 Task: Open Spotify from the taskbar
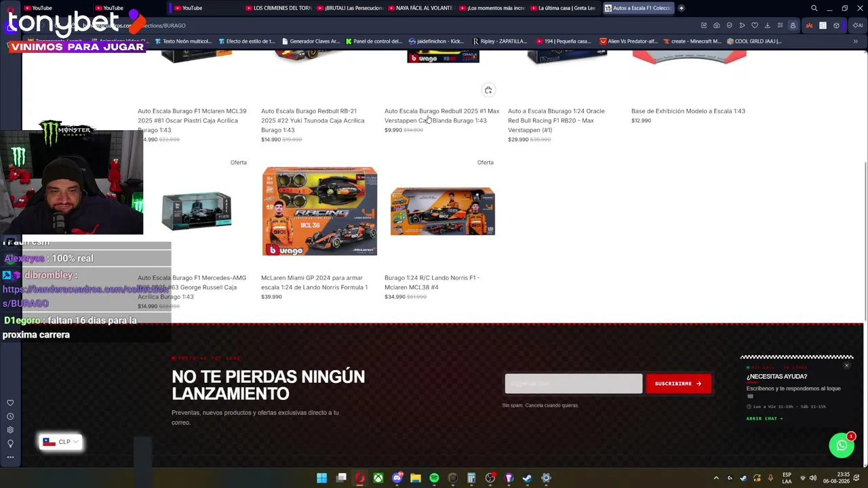(434, 478)
